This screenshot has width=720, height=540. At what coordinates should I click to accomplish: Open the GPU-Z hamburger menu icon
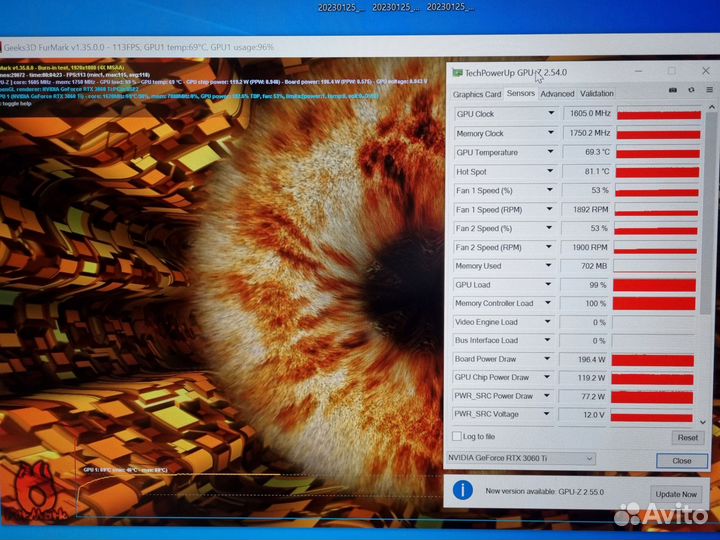(x=709, y=90)
